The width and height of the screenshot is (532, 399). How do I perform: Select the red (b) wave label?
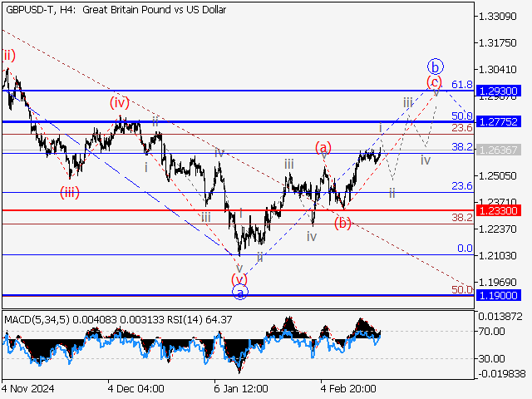(342, 222)
